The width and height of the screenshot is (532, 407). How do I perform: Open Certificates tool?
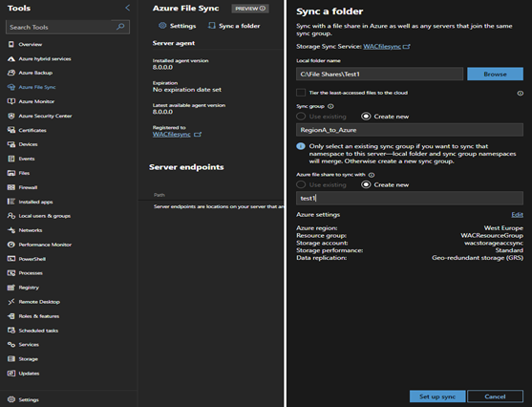coord(32,130)
